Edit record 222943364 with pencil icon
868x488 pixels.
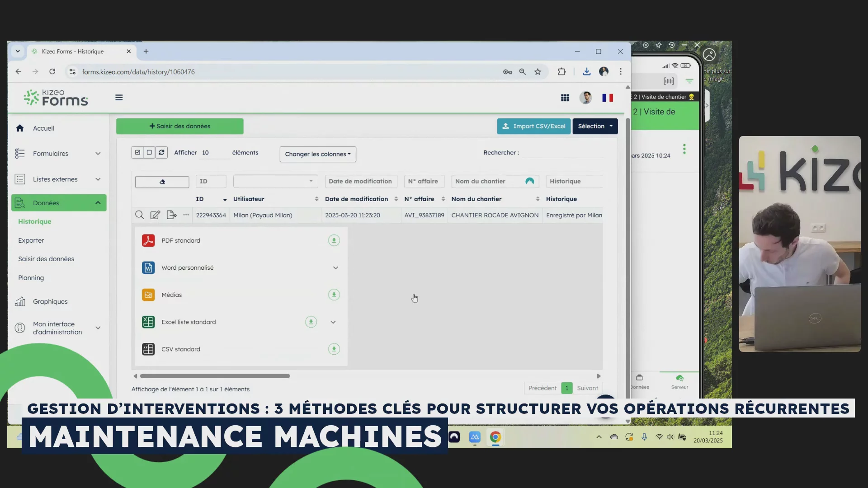click(x=155, y=215)
